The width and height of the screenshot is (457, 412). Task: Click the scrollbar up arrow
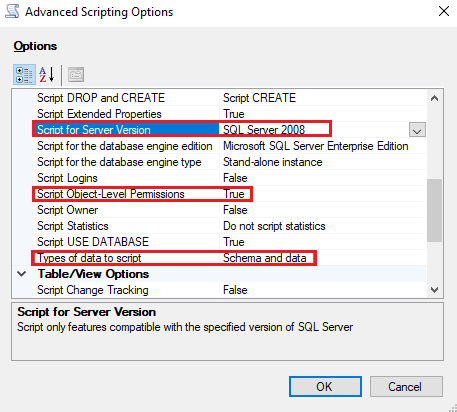[434, 98]
